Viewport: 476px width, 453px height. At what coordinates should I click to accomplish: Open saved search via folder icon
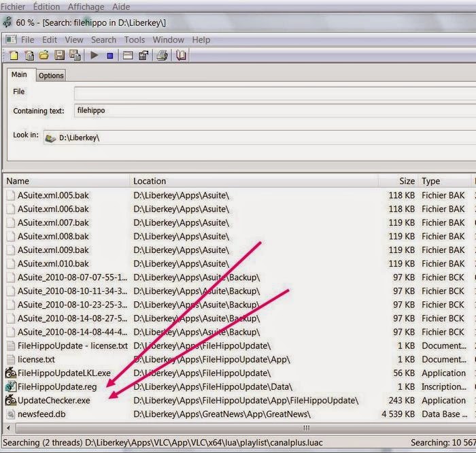44,55
